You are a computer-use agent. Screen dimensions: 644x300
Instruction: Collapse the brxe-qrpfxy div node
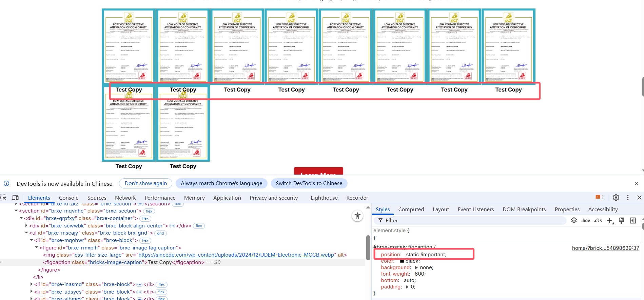click(21, 218)
